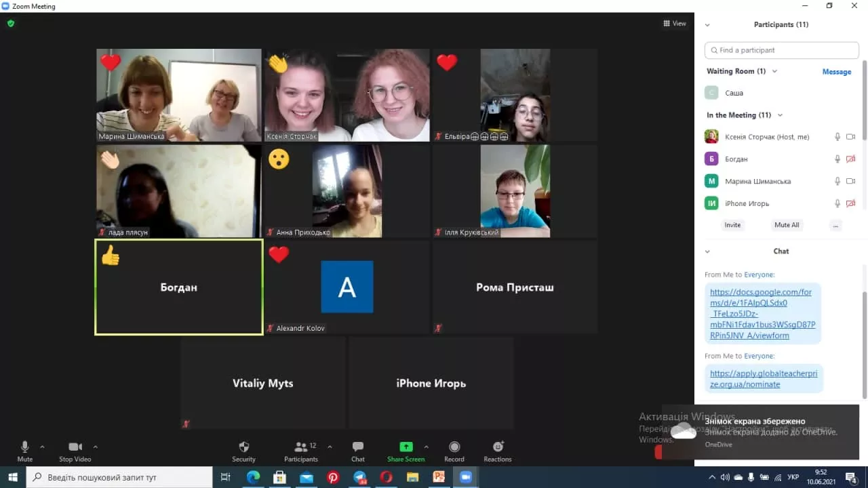Select iPhone Игорь in participant list
This screenshot has height=488, width=868.
click(781, 203)
